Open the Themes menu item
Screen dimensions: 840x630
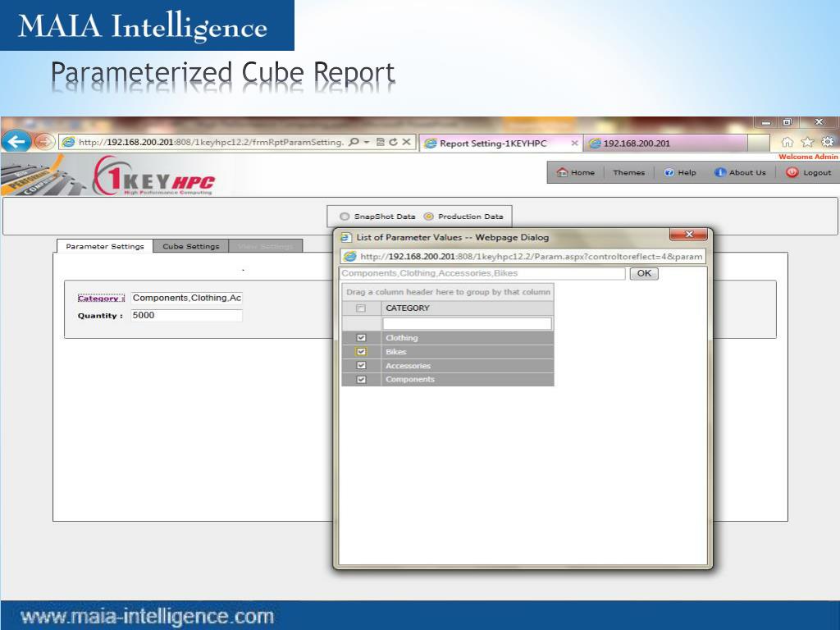629,172
